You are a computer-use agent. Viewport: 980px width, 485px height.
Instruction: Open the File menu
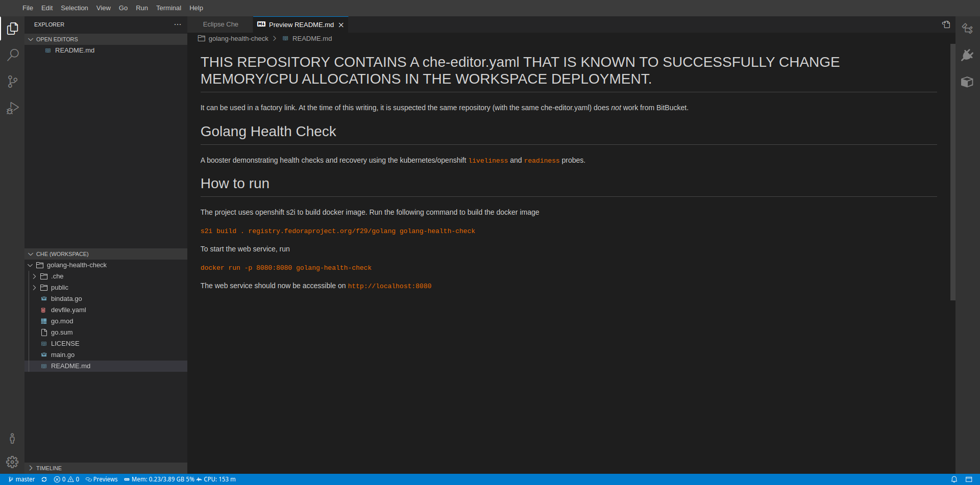28,8
